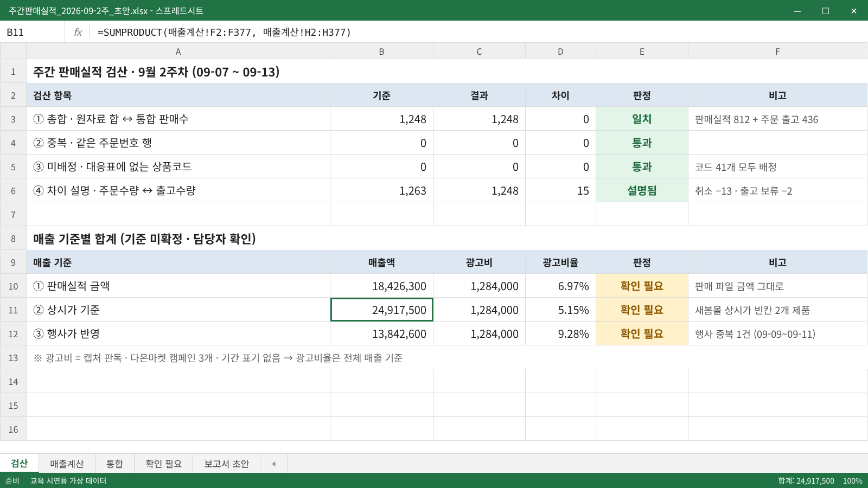The height and width of the screenshot is (488, 868).
Task: Select row 1 header
Action: click(x=13, y=72)
